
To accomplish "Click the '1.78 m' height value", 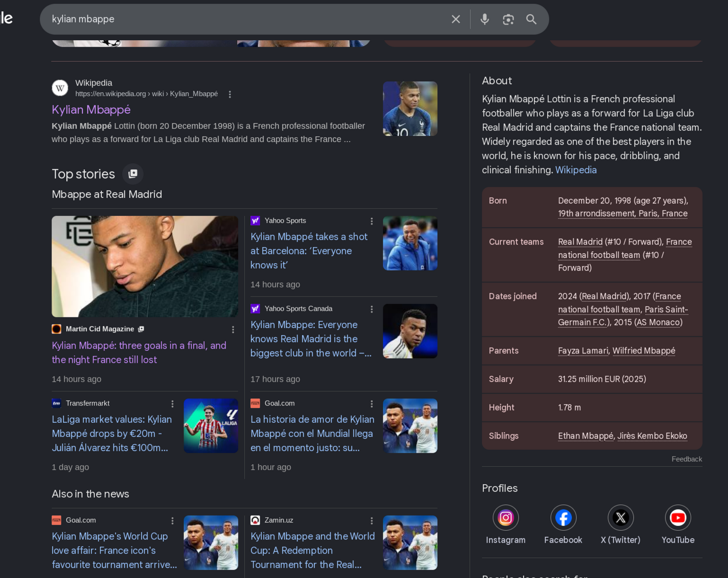I will [x=569, y=408].
